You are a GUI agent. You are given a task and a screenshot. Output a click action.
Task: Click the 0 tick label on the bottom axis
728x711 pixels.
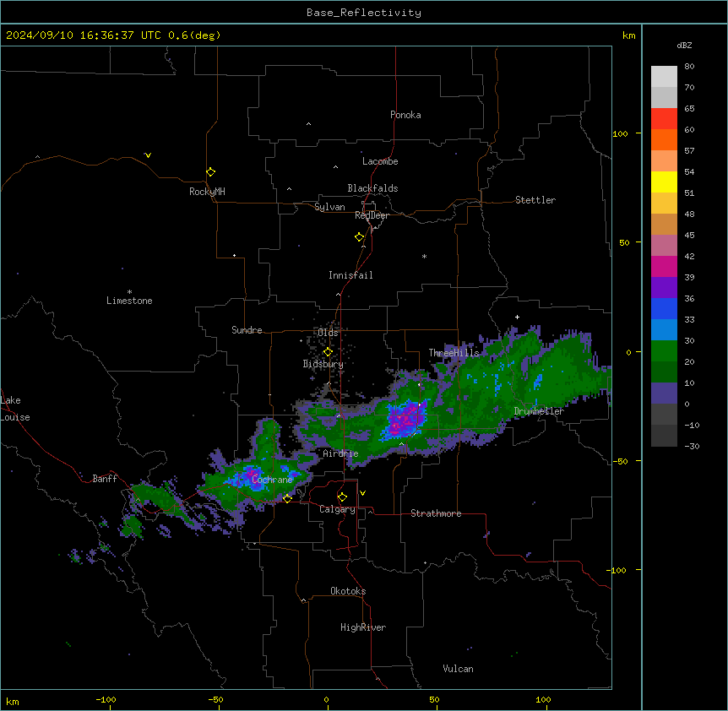(x=326, y=700)
